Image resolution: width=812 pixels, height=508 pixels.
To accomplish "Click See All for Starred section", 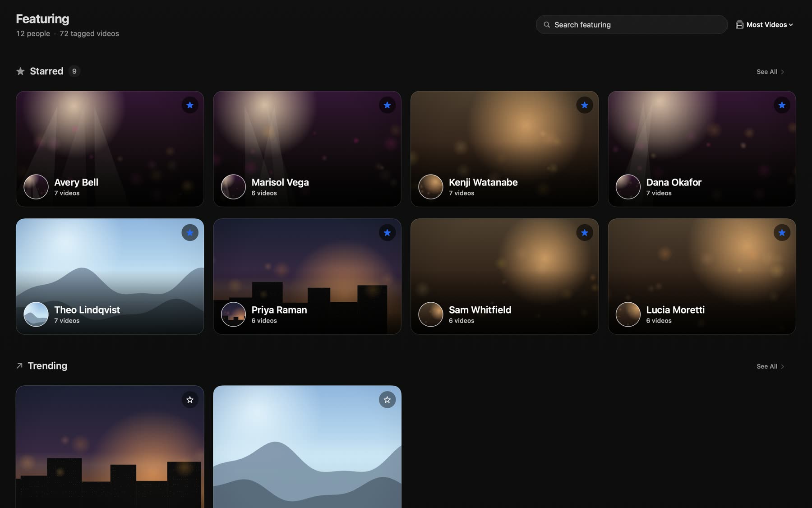I will 770,72.
